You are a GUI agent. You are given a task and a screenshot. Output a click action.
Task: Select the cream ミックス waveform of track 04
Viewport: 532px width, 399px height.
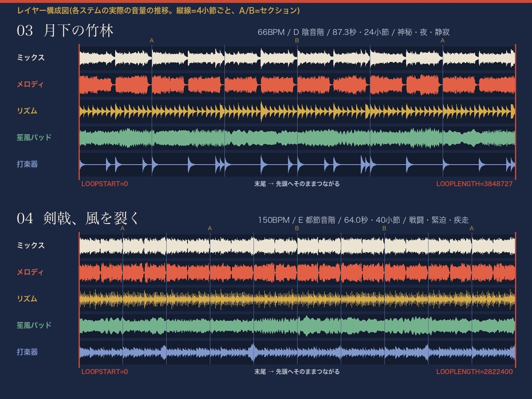click(x=297, y=246)
